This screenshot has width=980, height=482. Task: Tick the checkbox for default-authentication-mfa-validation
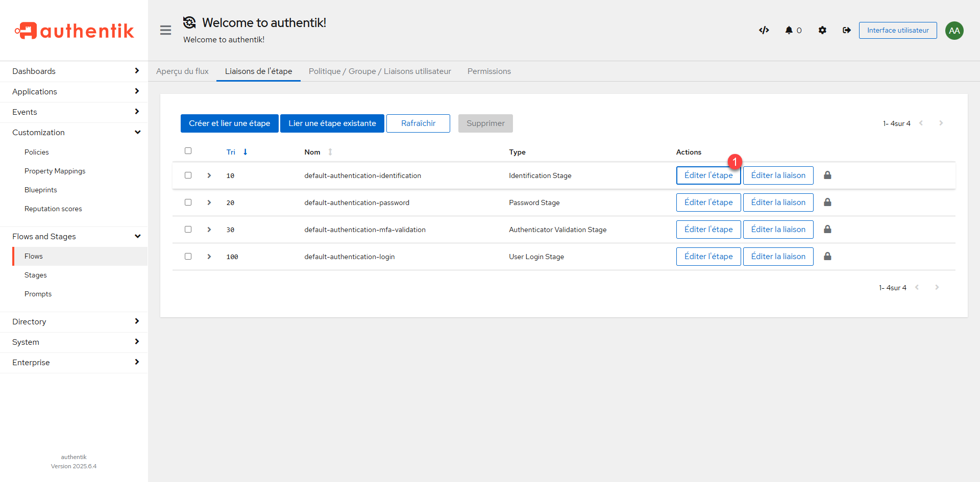(x=188, y=230)
